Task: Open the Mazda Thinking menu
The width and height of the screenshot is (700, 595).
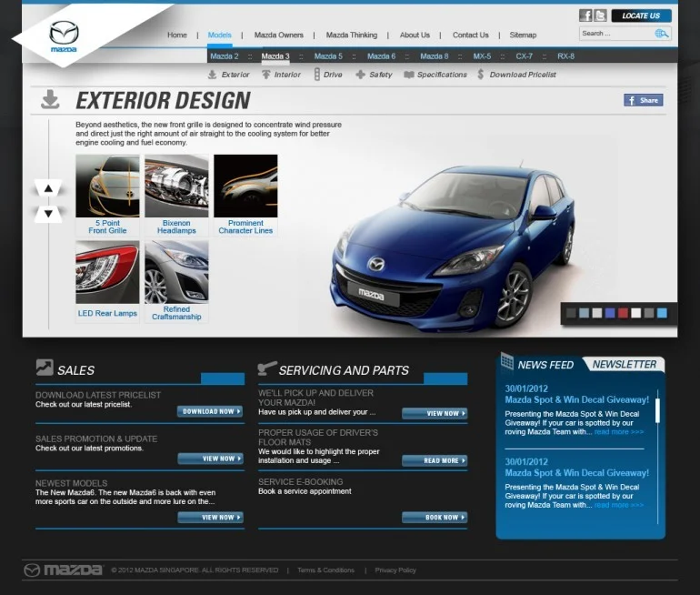Action: 351,35
